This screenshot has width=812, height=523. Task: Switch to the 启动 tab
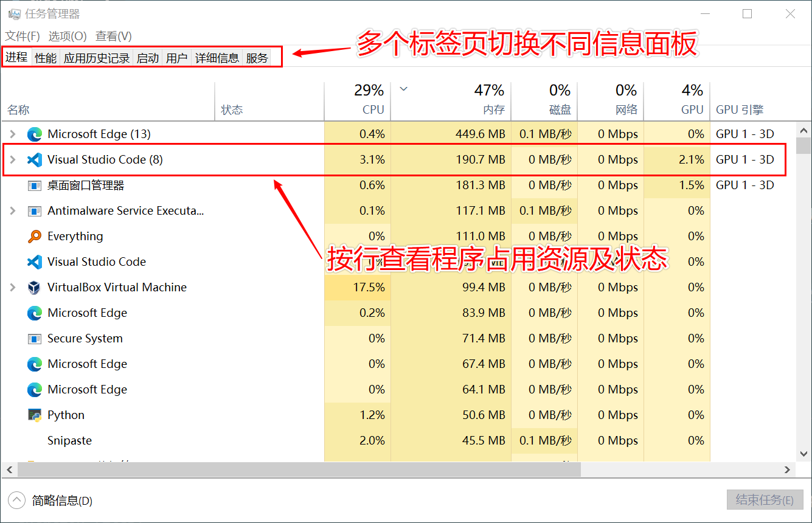148,58
